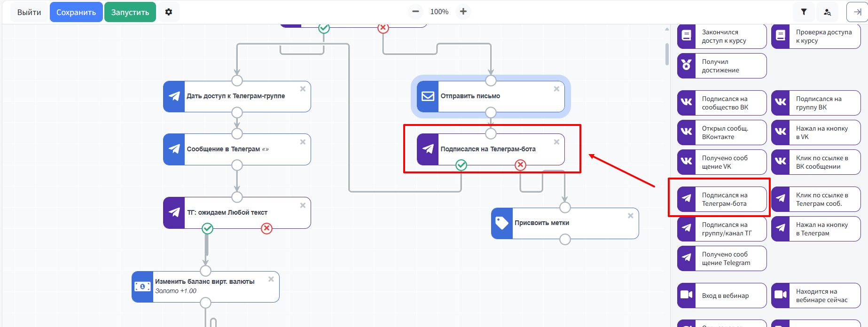This screenshot has height=327, width=868.
Task: Click green check output of 'ТГ: ожидаем Любой текст'
Action: click(207, 228)
